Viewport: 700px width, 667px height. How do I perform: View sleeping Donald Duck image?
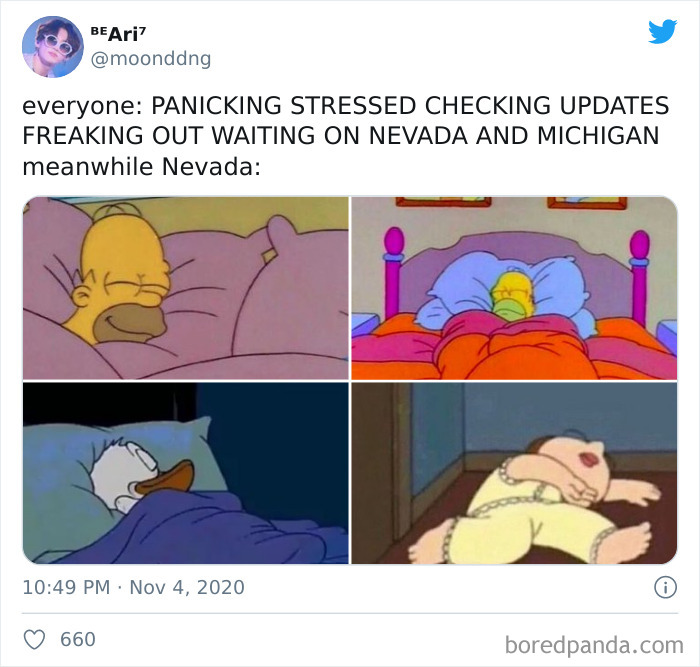[186, 473]
